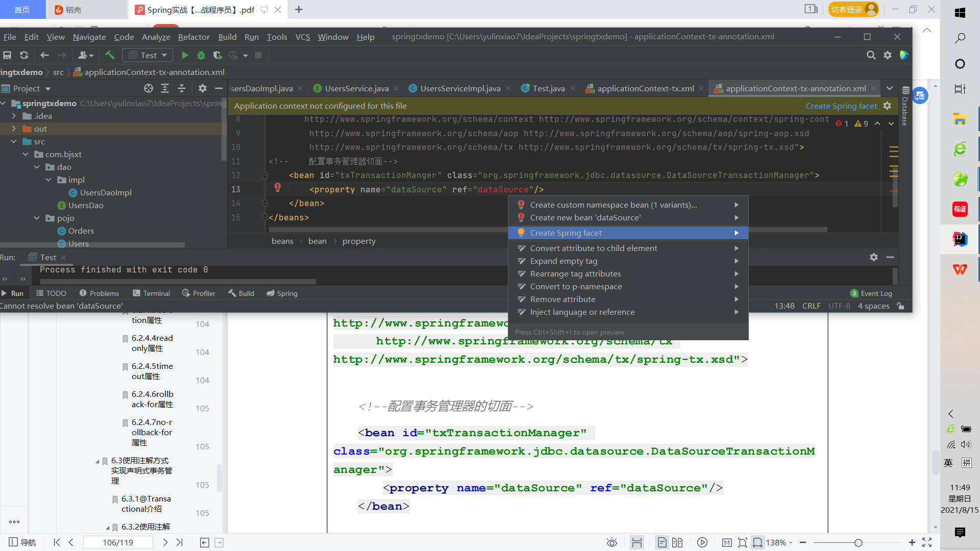Click the Search Everywhere magnifier icon
Image resolution: width=980 pixels, height=551 pixels.
pyautogui.click(x=871, y=55)
